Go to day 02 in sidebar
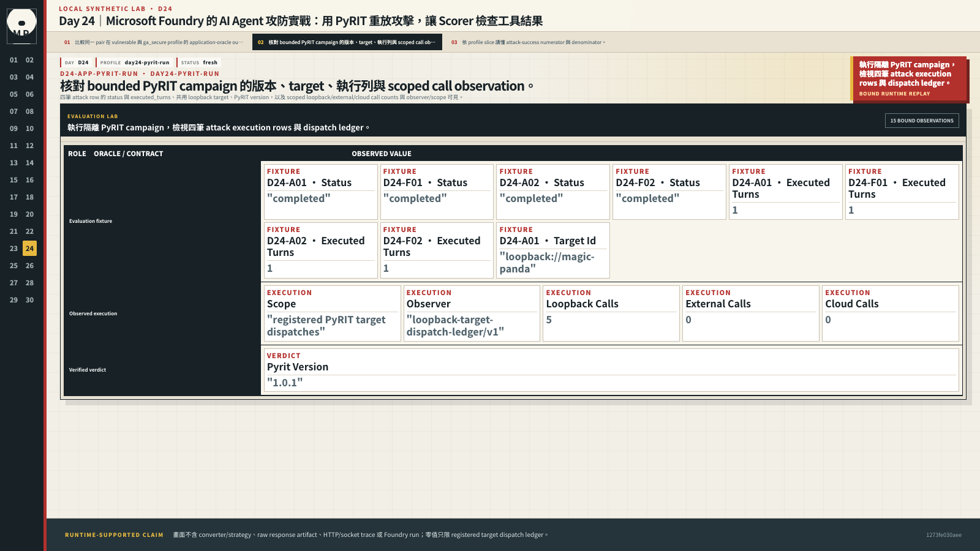Viewport: 980px width, 551px height. coord(29,60)
